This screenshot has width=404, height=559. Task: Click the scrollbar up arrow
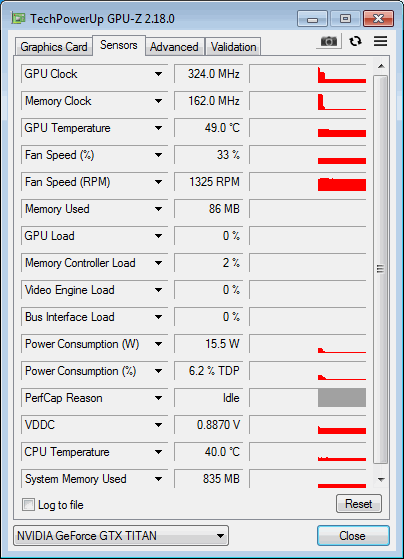coord(381,66)
